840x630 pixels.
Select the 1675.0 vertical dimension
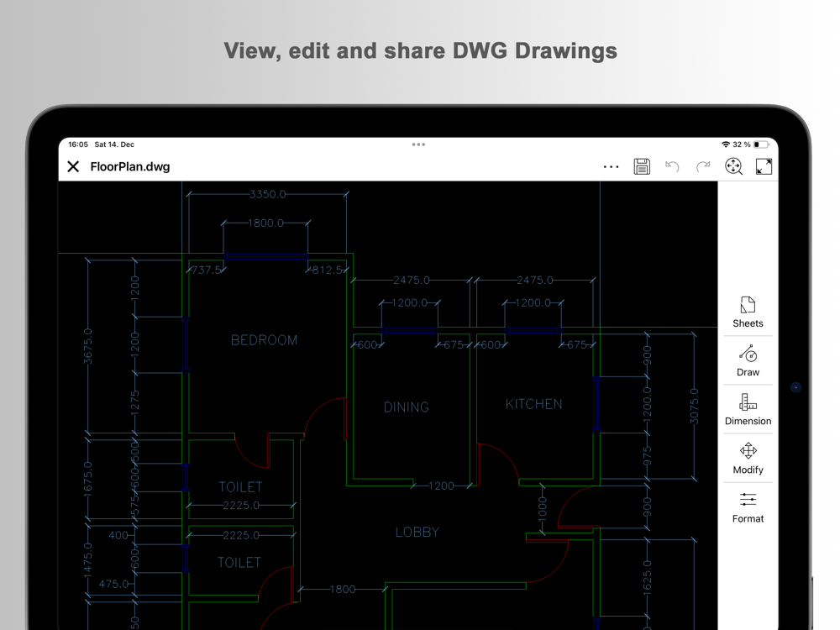coord(88,479)
